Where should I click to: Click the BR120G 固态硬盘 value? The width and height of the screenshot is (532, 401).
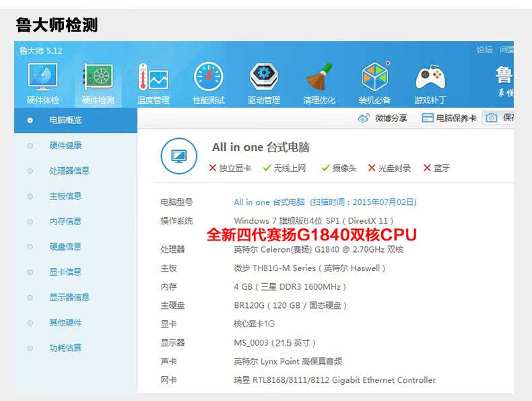click(290, 305)
